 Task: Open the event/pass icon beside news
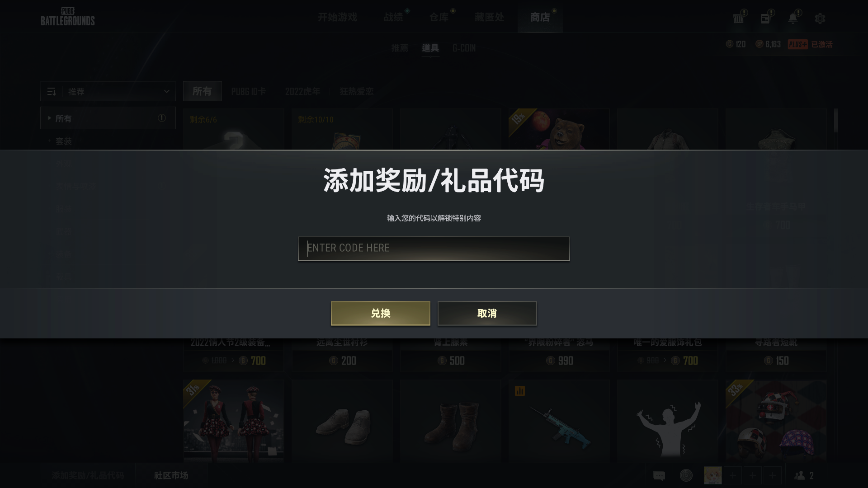738,19
